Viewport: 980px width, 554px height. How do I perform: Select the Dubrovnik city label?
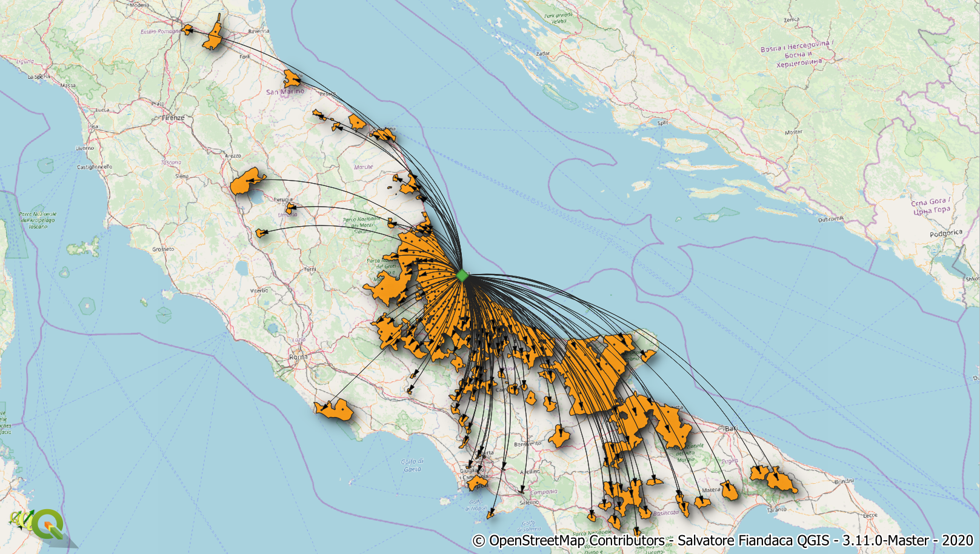coord(830,219)
